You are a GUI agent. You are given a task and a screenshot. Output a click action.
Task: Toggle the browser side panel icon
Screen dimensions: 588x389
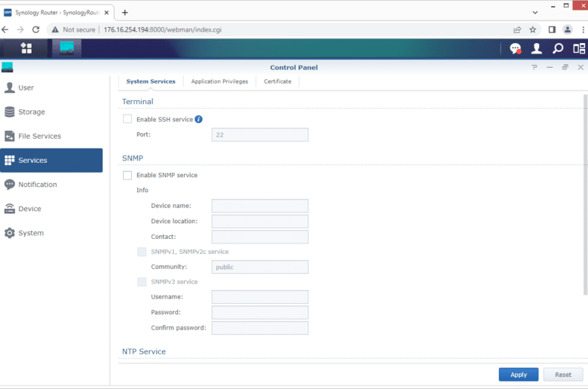click(x=552, y=29)
